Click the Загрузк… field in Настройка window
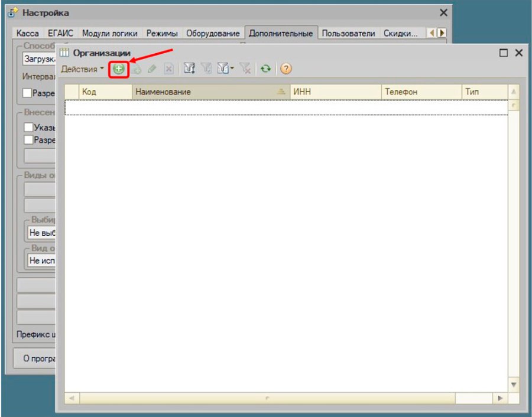The width and height of the screenshot is (532, 417). pos(39,59)
